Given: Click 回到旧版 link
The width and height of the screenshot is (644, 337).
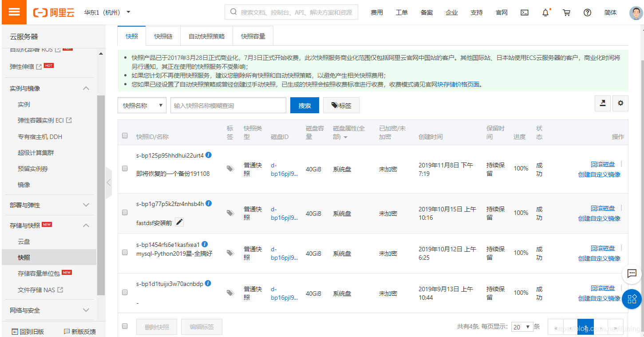Looking at the screenshot, I should tap(28, 332).
